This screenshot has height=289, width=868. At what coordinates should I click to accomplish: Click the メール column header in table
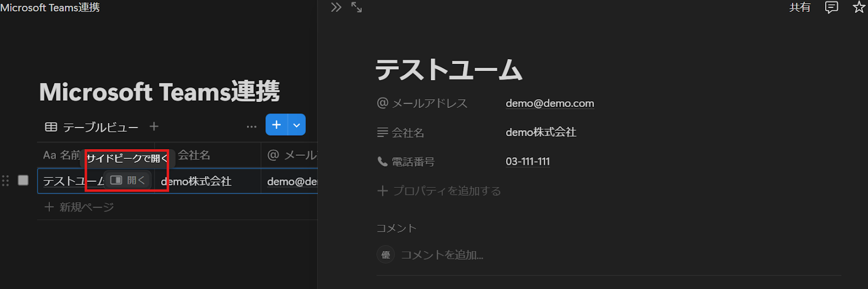pos(292,155)
